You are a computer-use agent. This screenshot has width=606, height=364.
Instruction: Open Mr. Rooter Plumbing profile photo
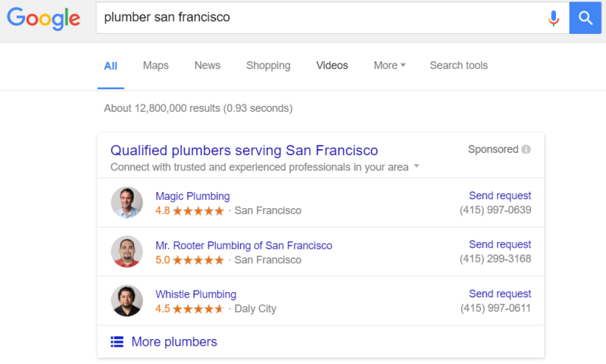127,251
